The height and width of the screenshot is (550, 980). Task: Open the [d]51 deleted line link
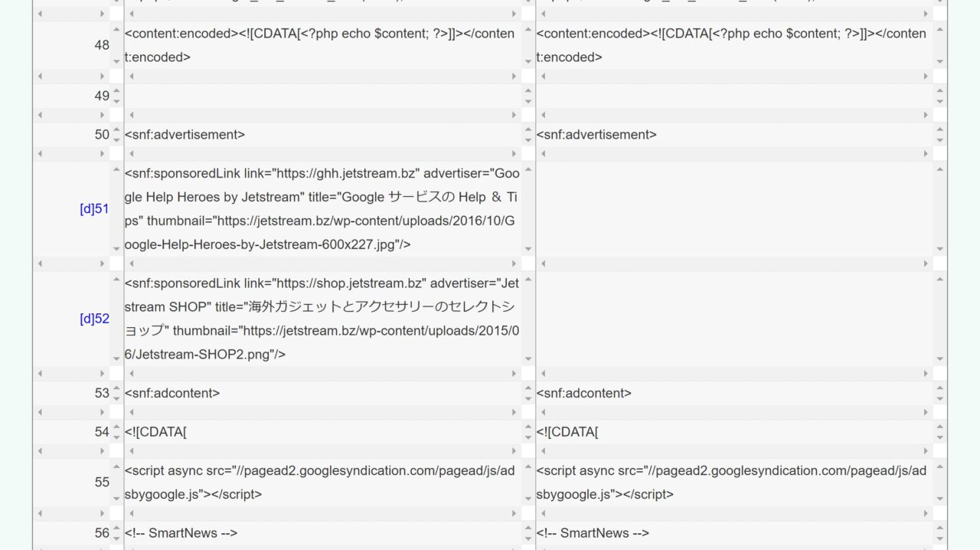click(x=94, y=209)
